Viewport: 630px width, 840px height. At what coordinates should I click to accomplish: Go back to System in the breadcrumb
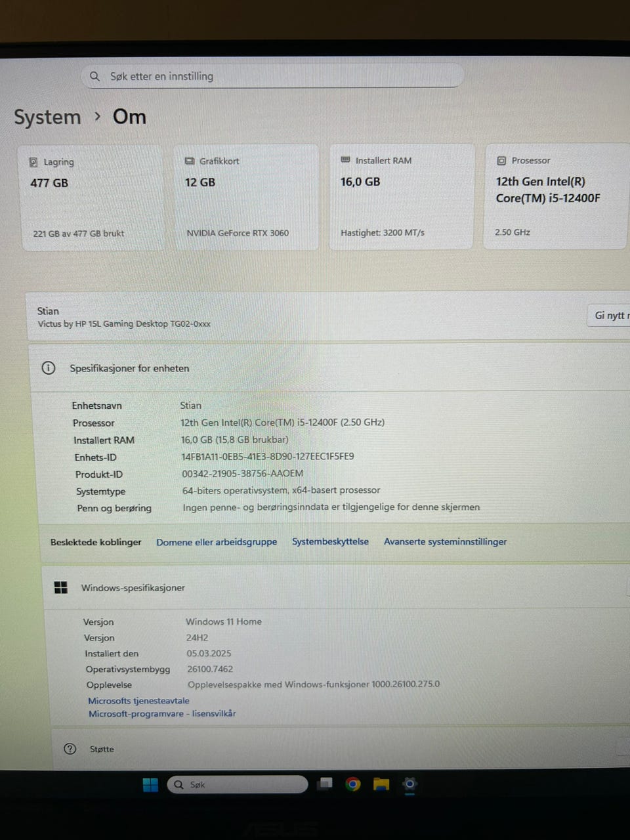[47, 117]
